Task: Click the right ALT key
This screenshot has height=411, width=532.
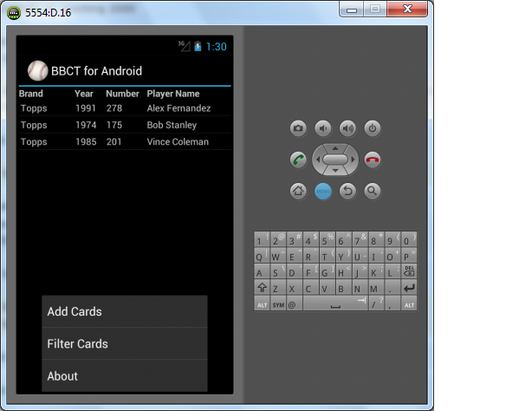Action: [409, 304]
